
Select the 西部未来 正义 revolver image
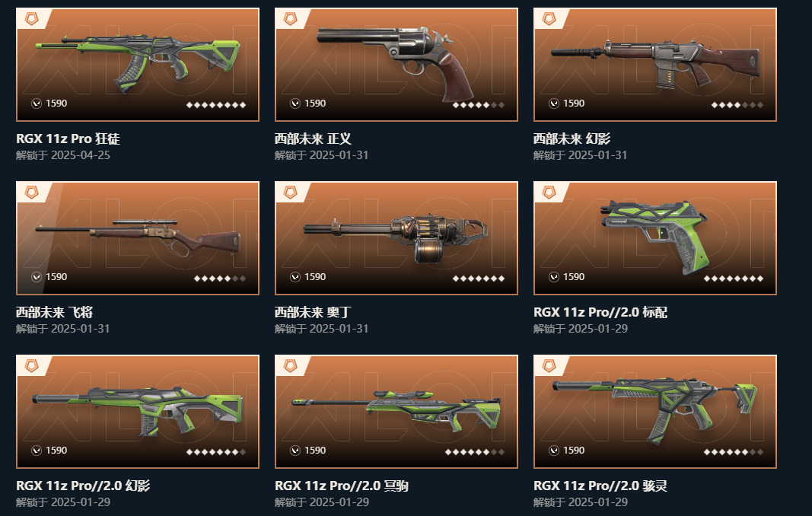396,65
